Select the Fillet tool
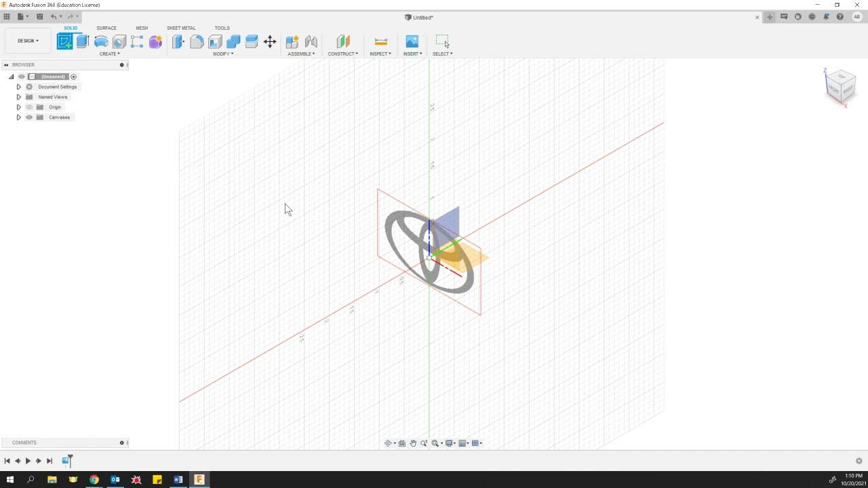This screenshot has width=868, height=488. click(197, 41)
